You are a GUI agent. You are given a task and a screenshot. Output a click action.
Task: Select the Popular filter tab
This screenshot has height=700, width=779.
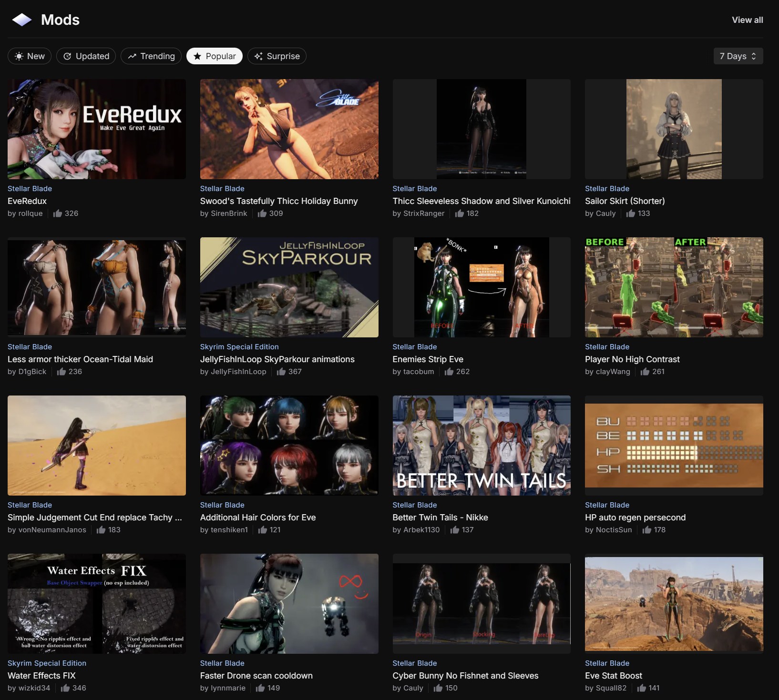click(215, 56)
